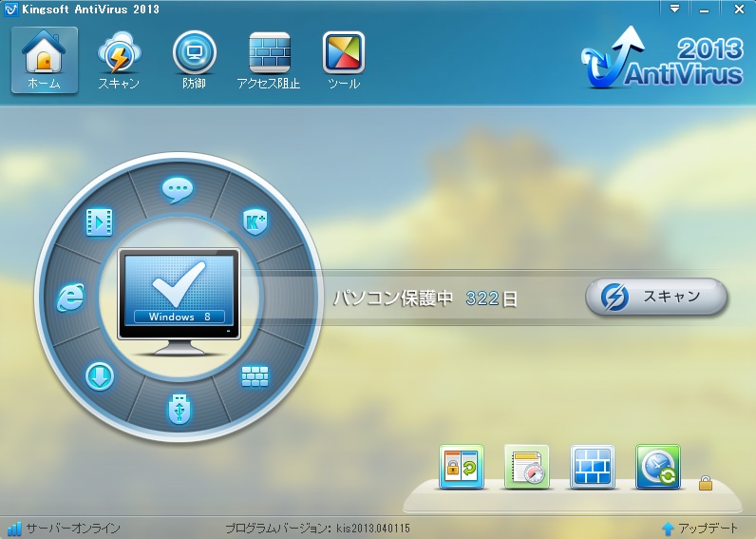Click the アップデート update link
Image resolution: width=756 pixels, height=539 pixels.
(701, 529)
